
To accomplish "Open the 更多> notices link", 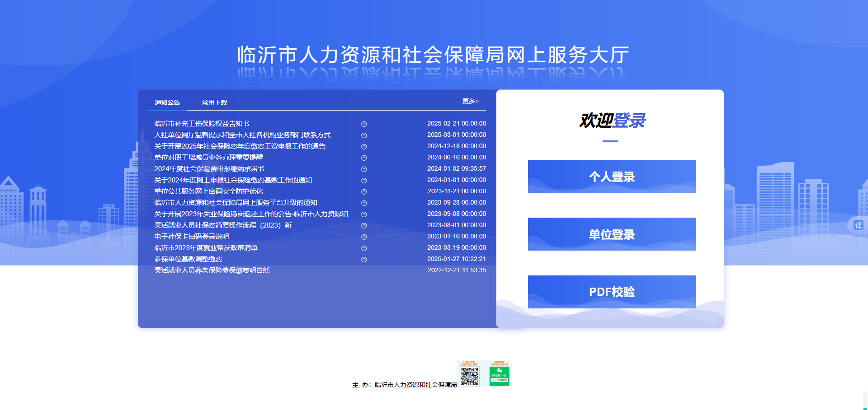I will (470, 101).
